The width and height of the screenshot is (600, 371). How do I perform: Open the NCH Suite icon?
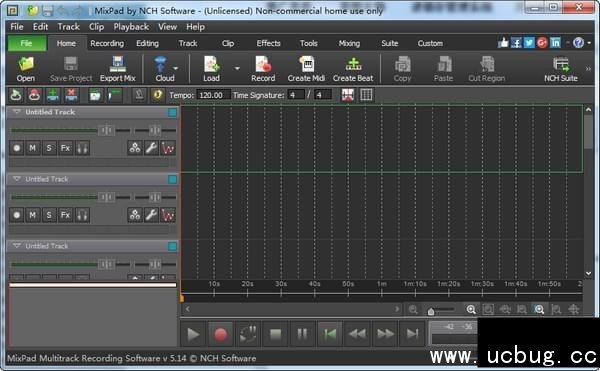pyautogui.click(x=561, y=69)
